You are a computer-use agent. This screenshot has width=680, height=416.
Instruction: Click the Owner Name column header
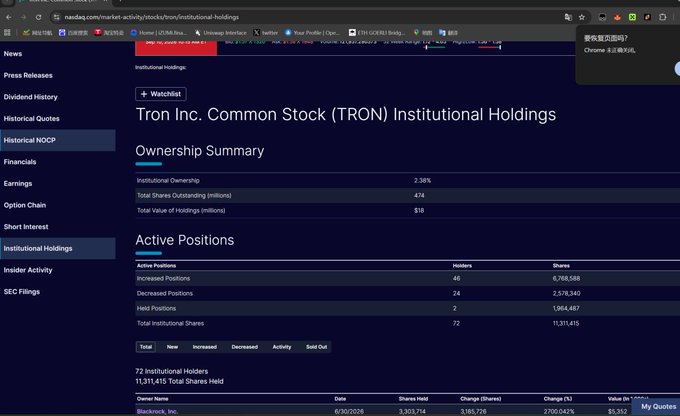pos(153,399)
